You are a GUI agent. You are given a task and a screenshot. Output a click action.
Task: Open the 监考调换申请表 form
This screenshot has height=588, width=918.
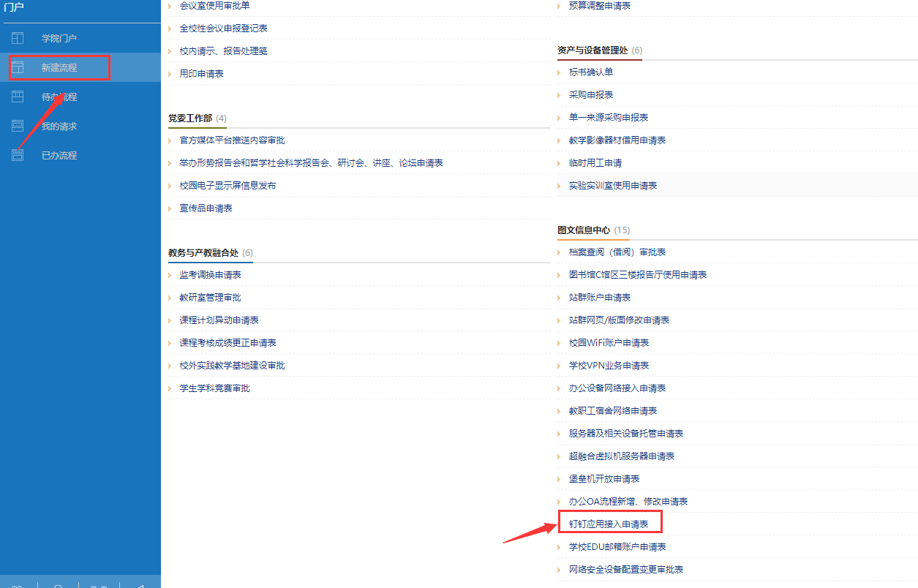point(210,274)
